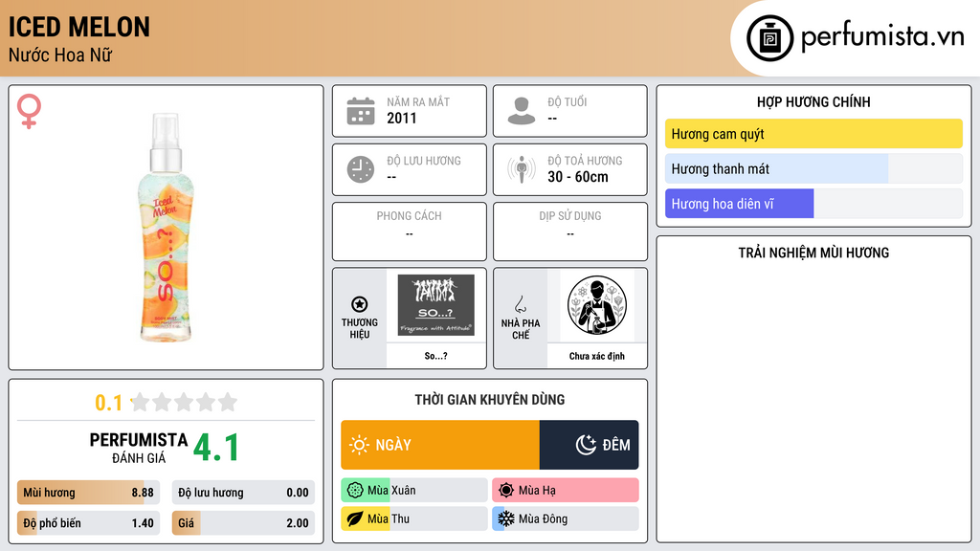Image resolution: width=980 pixels, height=551 pixels.
Task: Click the clock icon beside Độ lưu hương
Action: tap(361, 169)
